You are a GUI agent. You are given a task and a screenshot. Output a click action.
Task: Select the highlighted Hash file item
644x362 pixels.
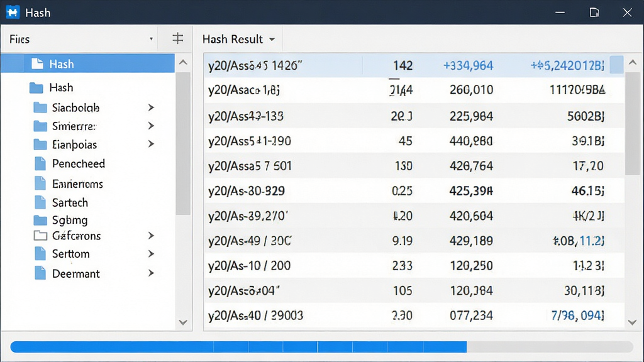coord(87,63)
